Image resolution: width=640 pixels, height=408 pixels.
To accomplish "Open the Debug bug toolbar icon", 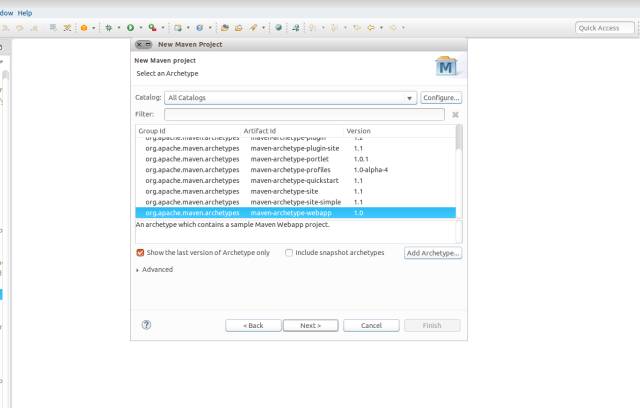I will [x=109, y=28].
